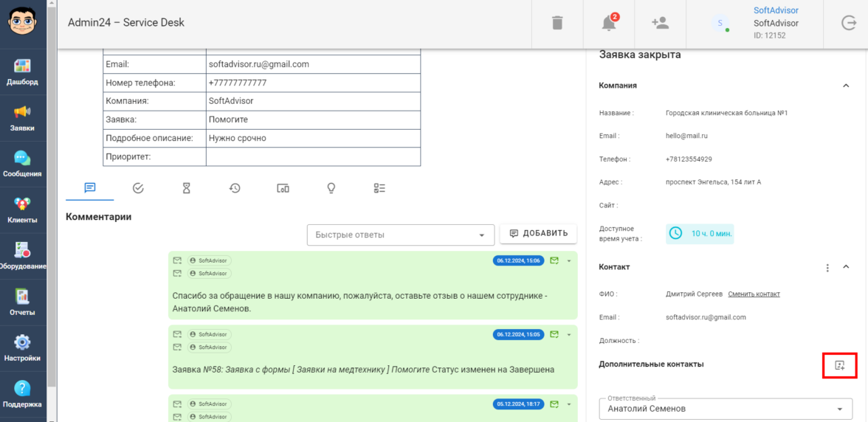Open notifications bell with 2 alerts
Image resolution: width=868 pixels, height=422 pixels.
(609, 23)
